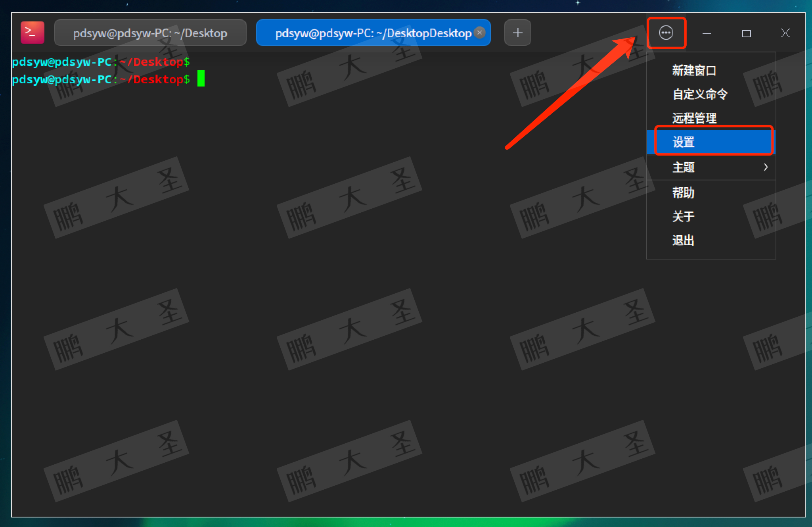
Task: Click the 主题 menu item
Action: click(x=684, y=167)
